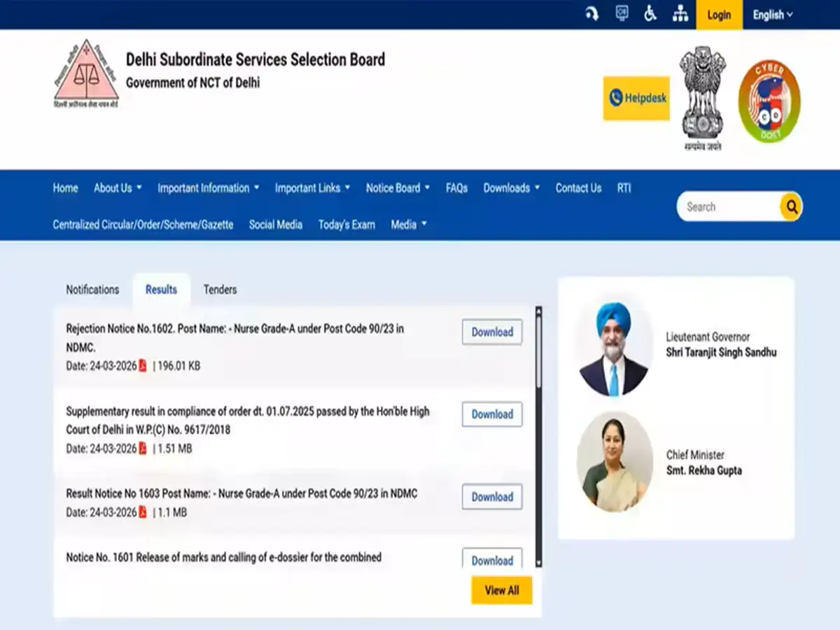Viewport: 840px width, 630px height.
Task: Open the sitemap icon in top bar
Action: tap(680, 15)
